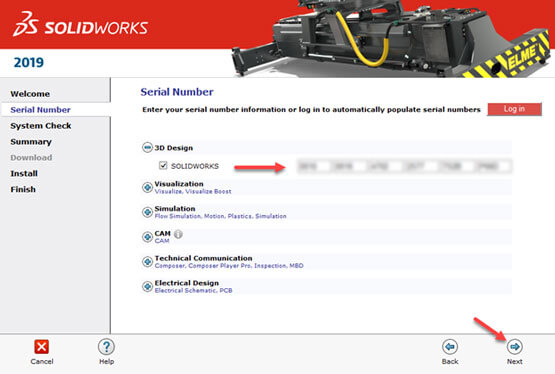Select Welcome step in sidebar
The width and height of the screenshot is (555, 374).
(30, 94)
